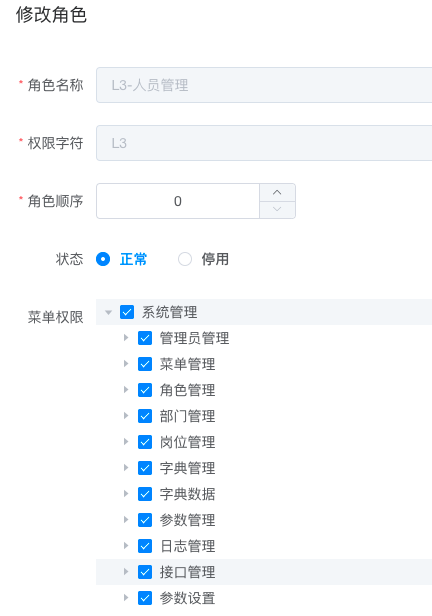The width and height of the screenshot is (432, 616).
Task: Uncheck the 字典管理 checkbox
Action: [145, 468]
